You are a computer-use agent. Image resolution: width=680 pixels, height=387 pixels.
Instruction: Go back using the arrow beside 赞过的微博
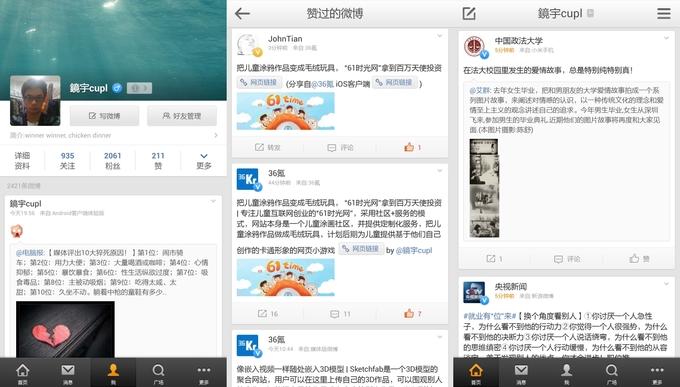click(x=242, y=13)
